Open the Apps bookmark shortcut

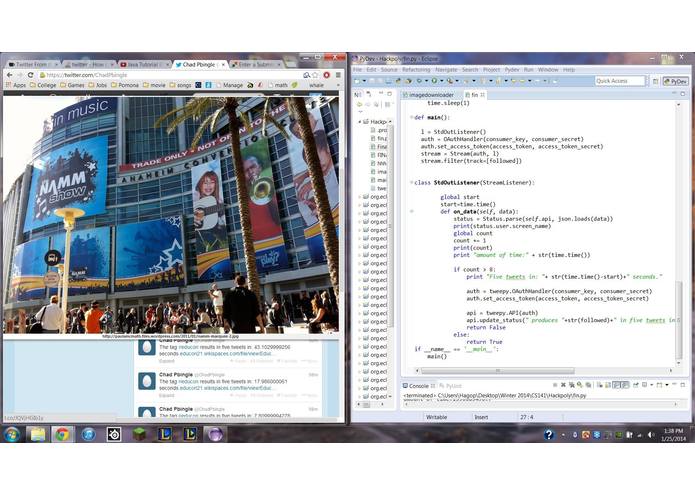pos(16,85)
